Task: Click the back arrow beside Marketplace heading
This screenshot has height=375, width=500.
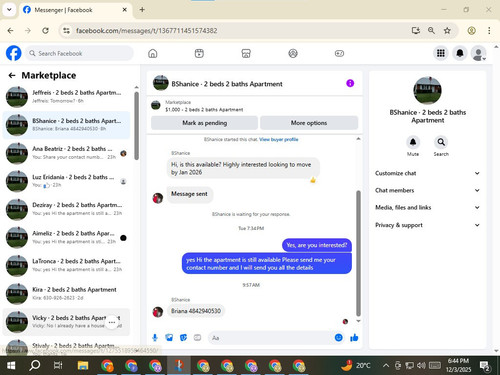Action: (x=12, y=76)
